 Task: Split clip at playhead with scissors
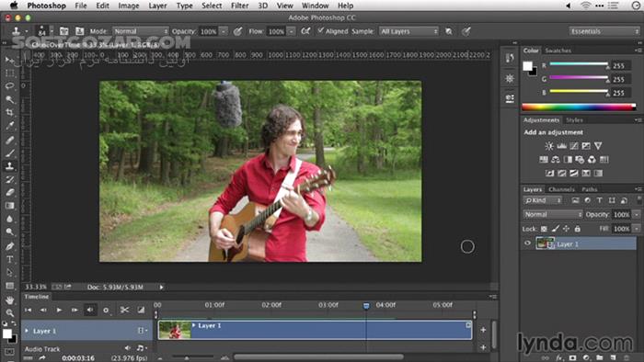124,310
